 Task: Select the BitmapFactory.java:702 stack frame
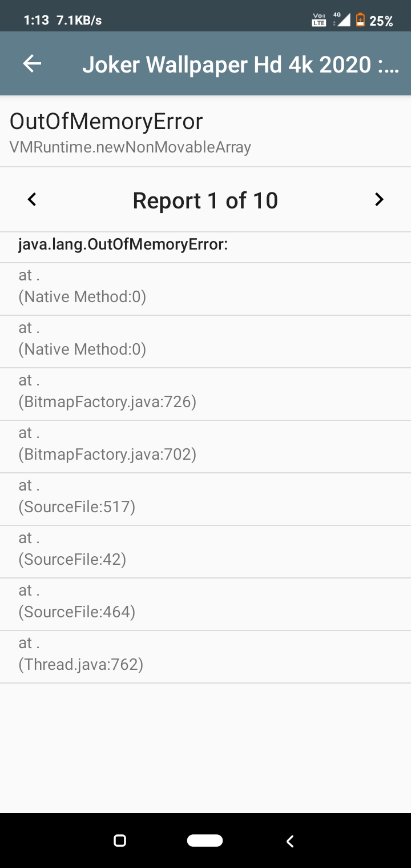click(x=107, y=447)
